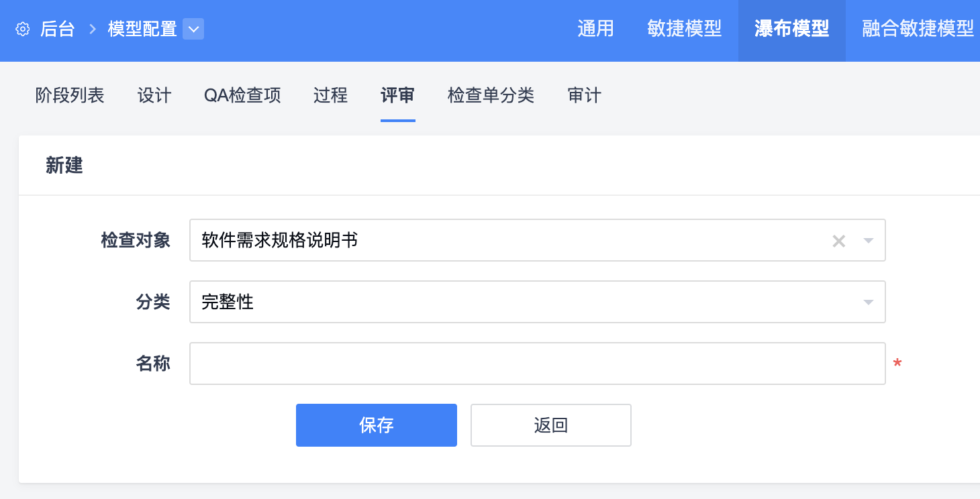
Task: Click the 模型配置 breadcrumb text
Action: 142,30
